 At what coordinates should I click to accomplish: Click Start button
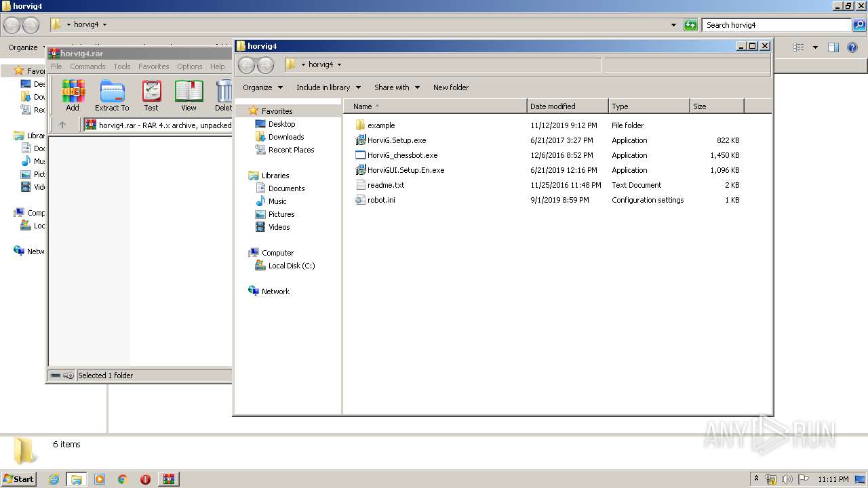18,479
